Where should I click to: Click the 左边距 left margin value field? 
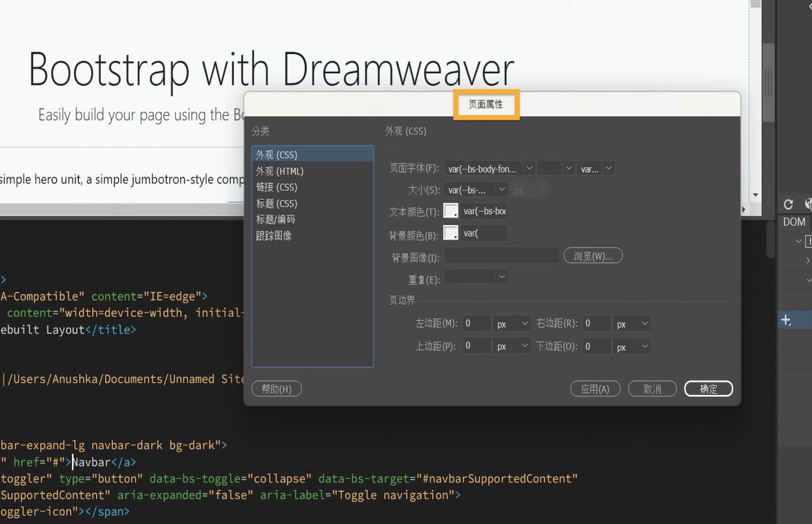click(477, 324)
